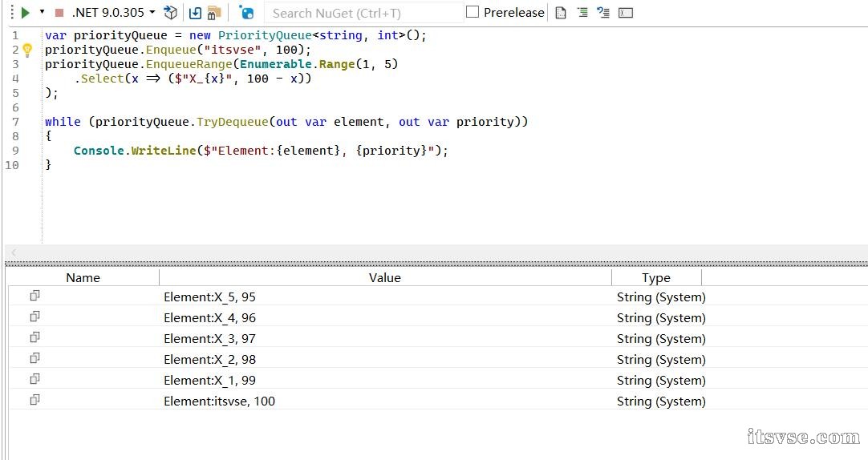Copy icon for Element:X_5, 95 row
The width and height of the screenshot is (868, 460).
click(x=34, y=297)
